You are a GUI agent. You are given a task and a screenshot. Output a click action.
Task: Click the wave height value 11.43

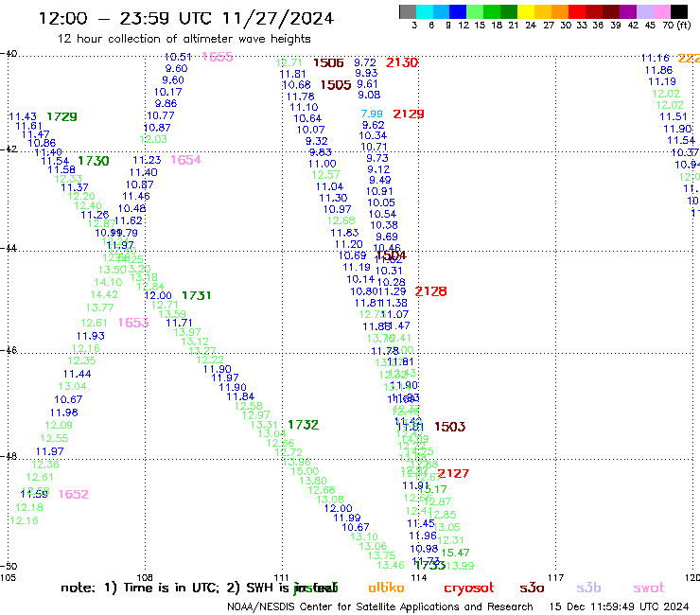[x=23, y=116]
